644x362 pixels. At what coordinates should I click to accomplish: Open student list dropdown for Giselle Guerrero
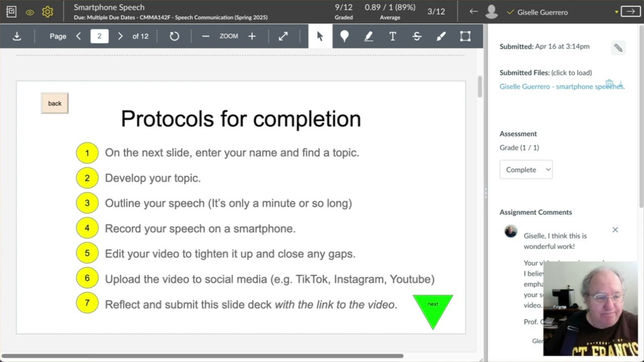(617, 12)
